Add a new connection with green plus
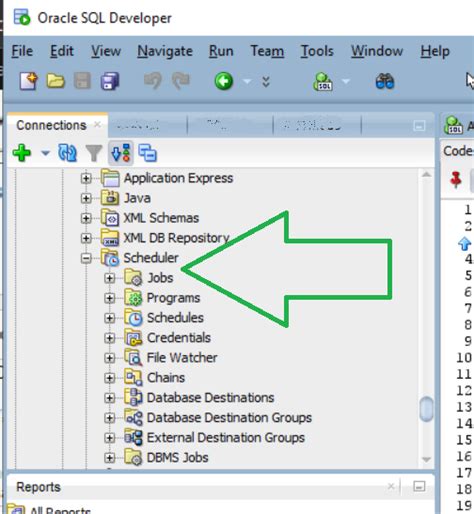Screen dimensions: 474x514 coord(22,153)
